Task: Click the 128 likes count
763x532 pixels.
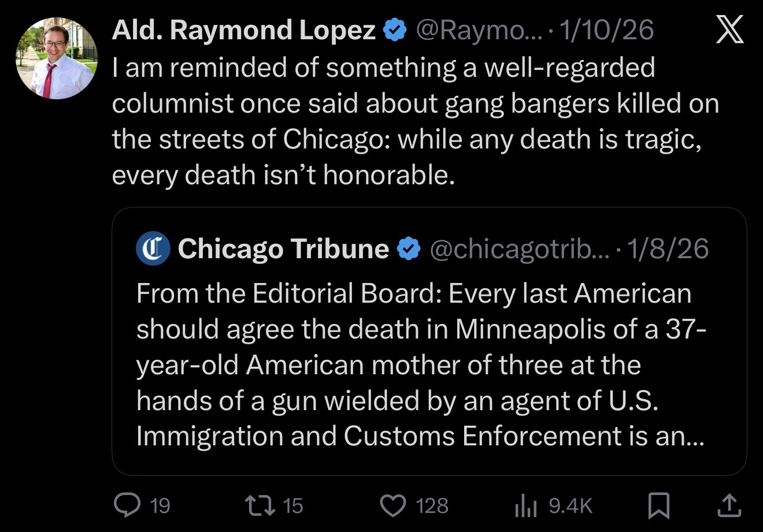Action: point(432,506)
